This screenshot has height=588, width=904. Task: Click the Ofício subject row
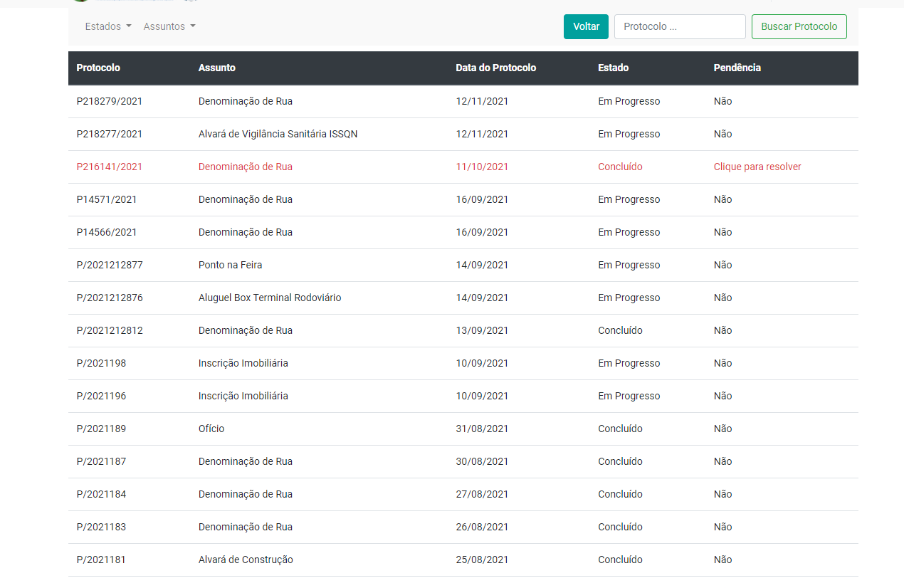(x=211, y=429)
